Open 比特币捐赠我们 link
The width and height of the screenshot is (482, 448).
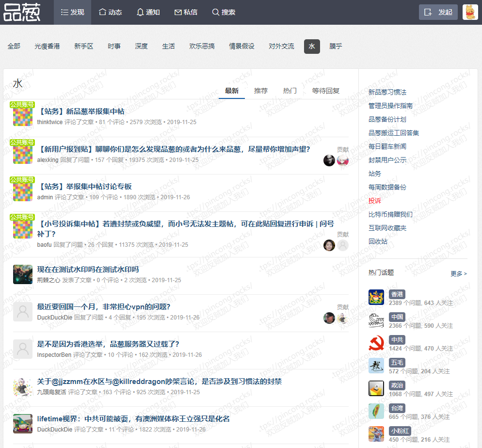click(x=390, y=214)
